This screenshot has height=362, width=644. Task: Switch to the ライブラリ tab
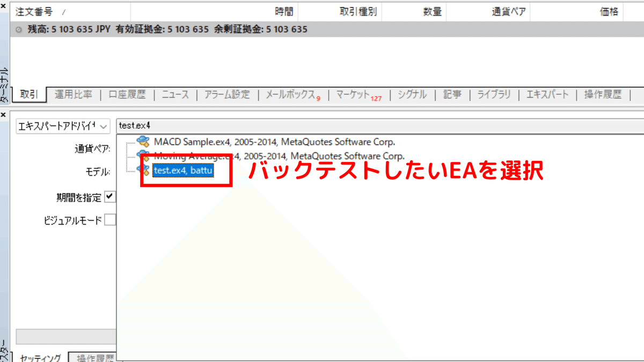click(x=494, y=94)
